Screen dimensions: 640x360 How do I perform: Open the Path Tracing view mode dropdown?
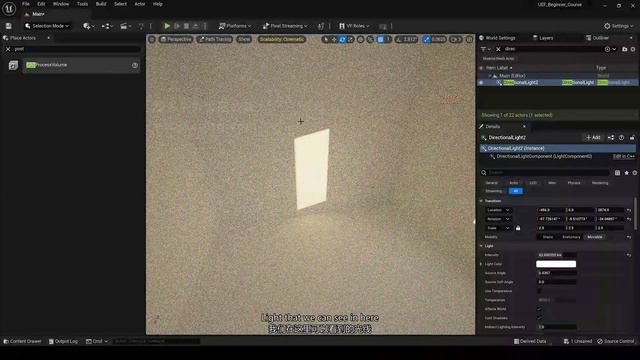pos(215,40)
